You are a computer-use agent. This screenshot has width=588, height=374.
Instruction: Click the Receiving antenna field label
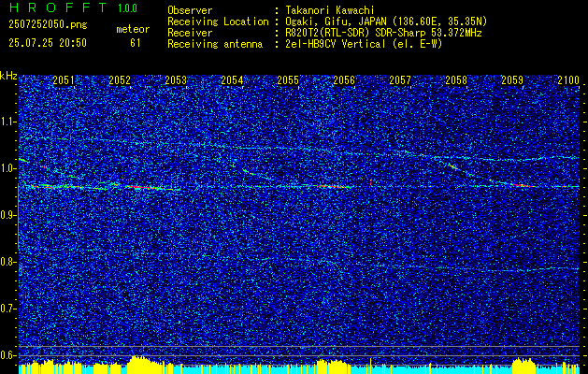tap(215, 44)
